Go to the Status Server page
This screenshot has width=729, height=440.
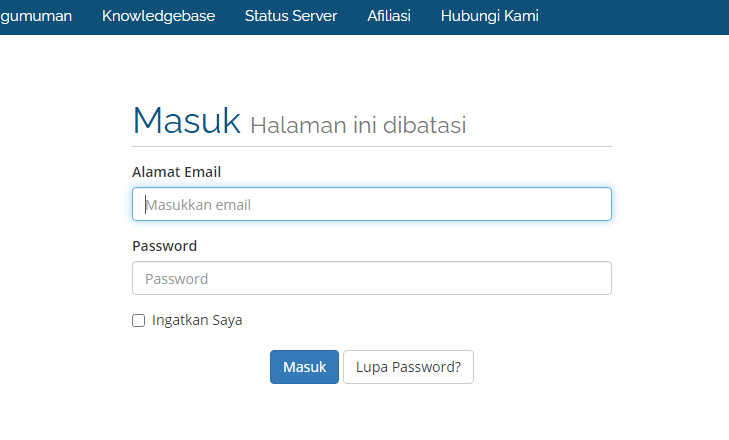291,16
